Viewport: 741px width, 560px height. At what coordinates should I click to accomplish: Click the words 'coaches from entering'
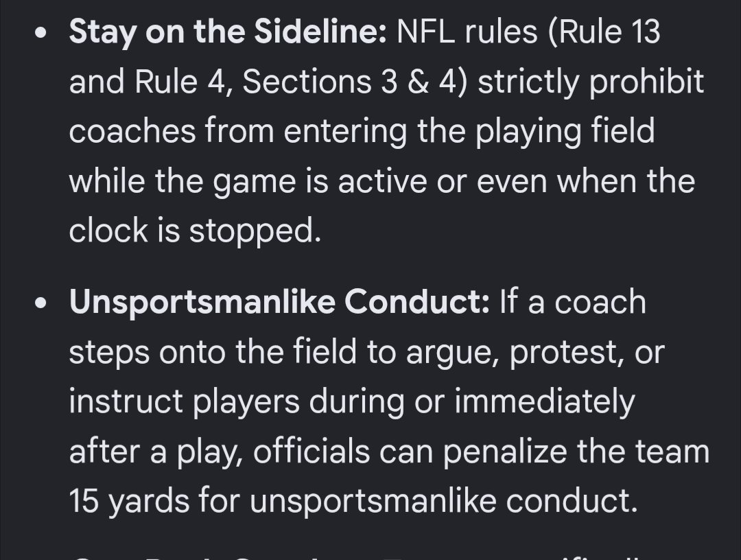point(237,132)
